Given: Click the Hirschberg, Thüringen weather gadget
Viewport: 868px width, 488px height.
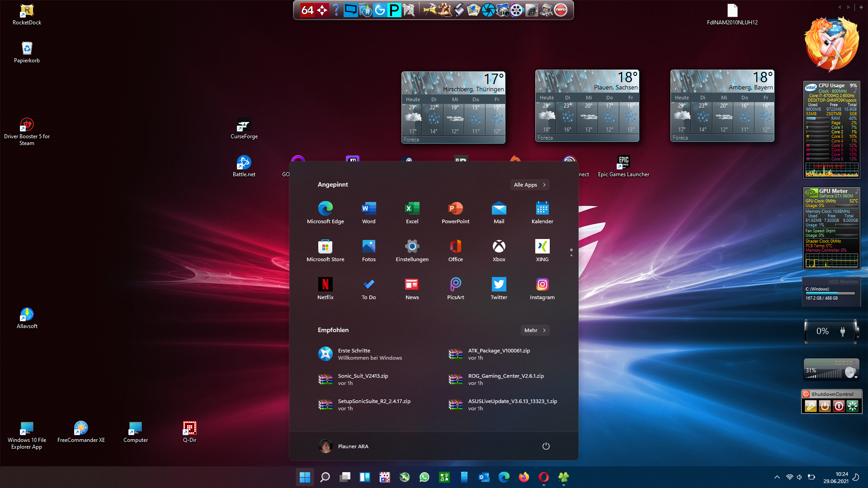Looking at the screenshot, I should [453, 108].
